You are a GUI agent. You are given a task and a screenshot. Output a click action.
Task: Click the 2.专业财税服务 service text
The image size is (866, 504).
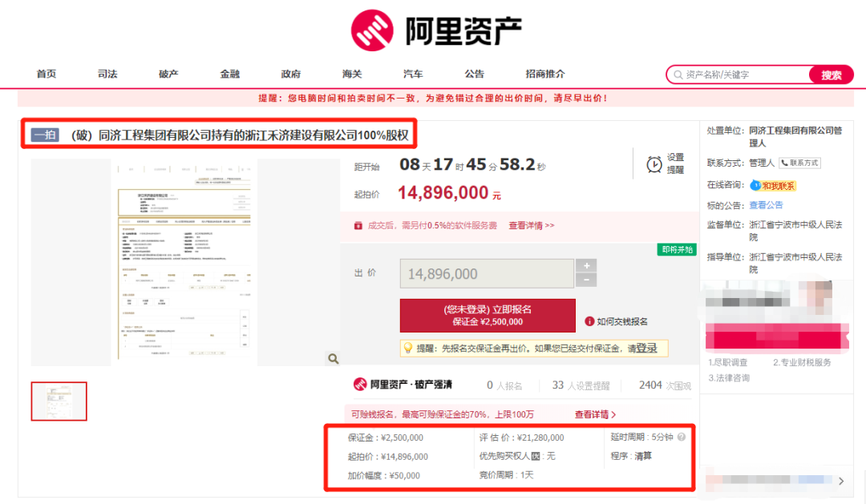802,362
